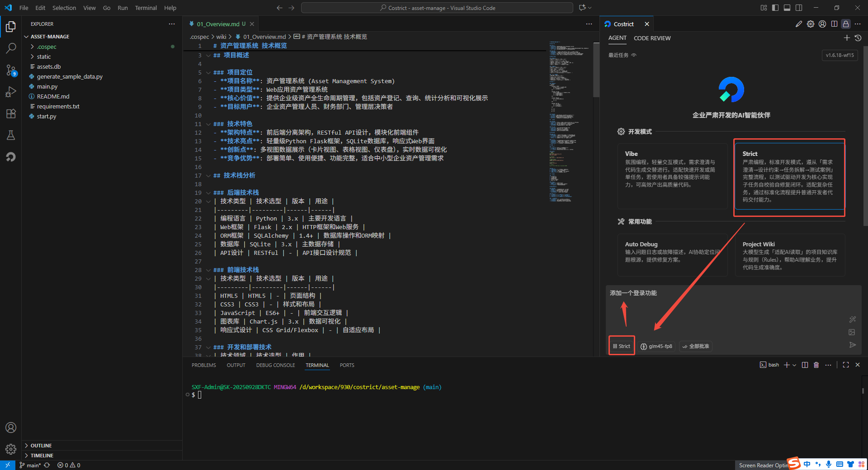Start new Costrict task with plus icon

tap(847, 38)
